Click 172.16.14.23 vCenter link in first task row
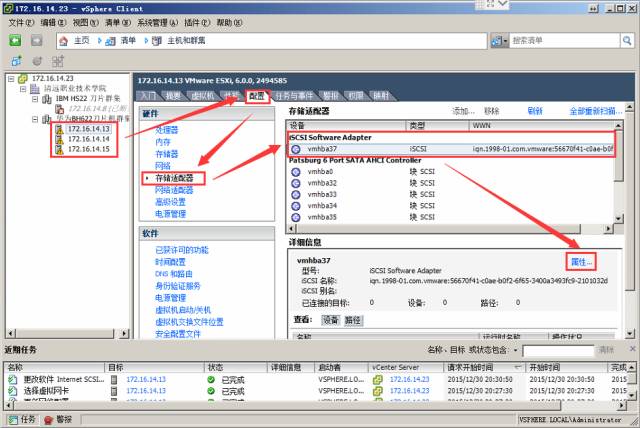The image size is (640, 428). click(x=409, y=379)
